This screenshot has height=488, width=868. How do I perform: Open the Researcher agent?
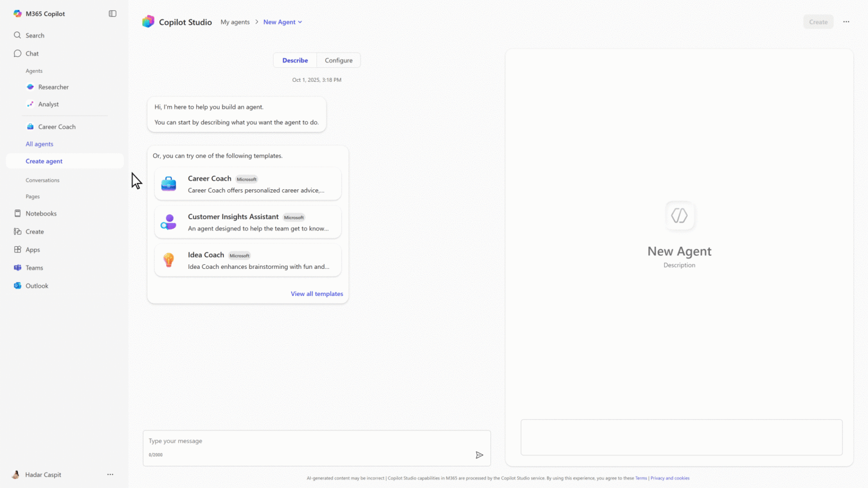(x=54, y=87)
